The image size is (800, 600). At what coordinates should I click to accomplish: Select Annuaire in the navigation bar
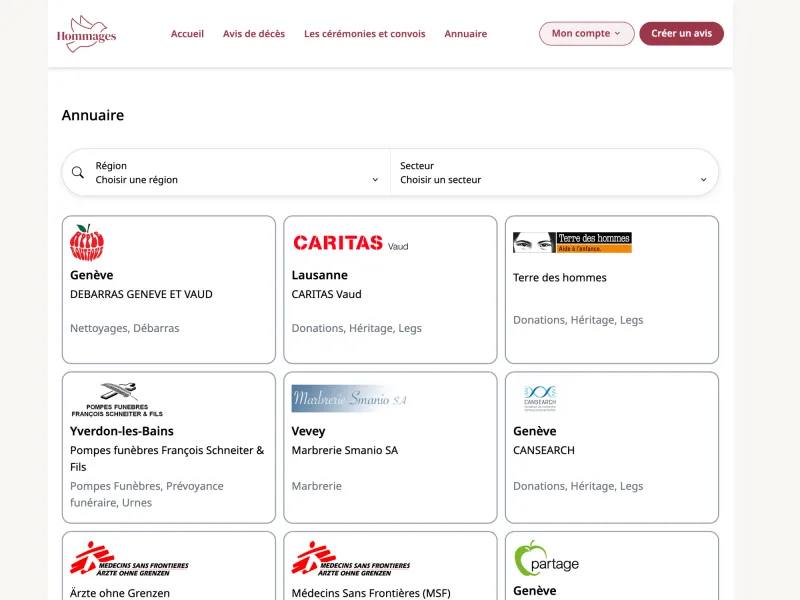[x=466, y=34]
